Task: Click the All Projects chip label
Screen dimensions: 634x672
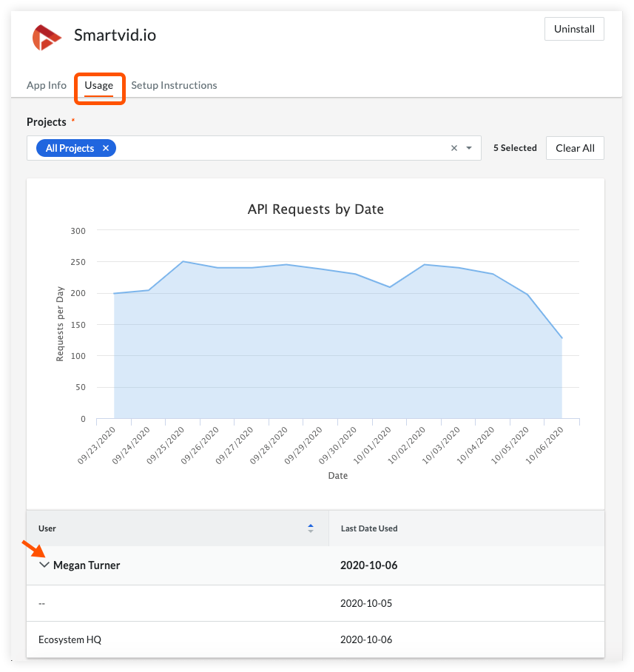Action: tap(70, 148)
